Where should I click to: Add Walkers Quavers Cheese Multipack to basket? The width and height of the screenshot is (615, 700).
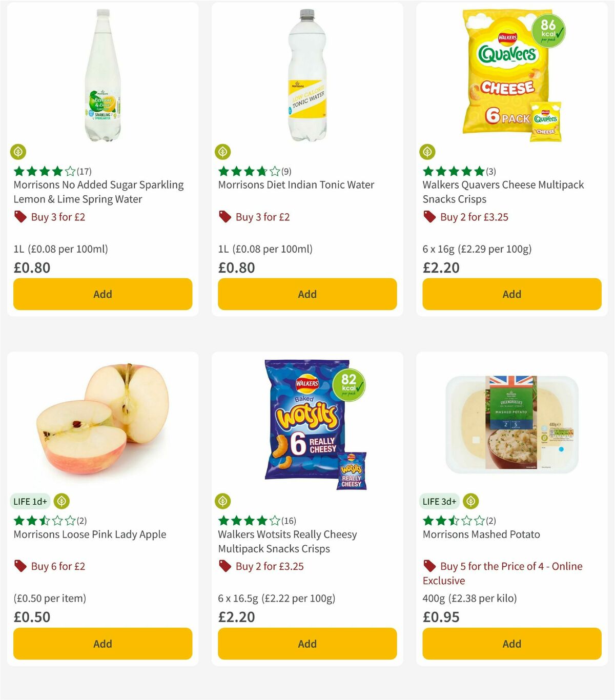[x=511, y=294]
